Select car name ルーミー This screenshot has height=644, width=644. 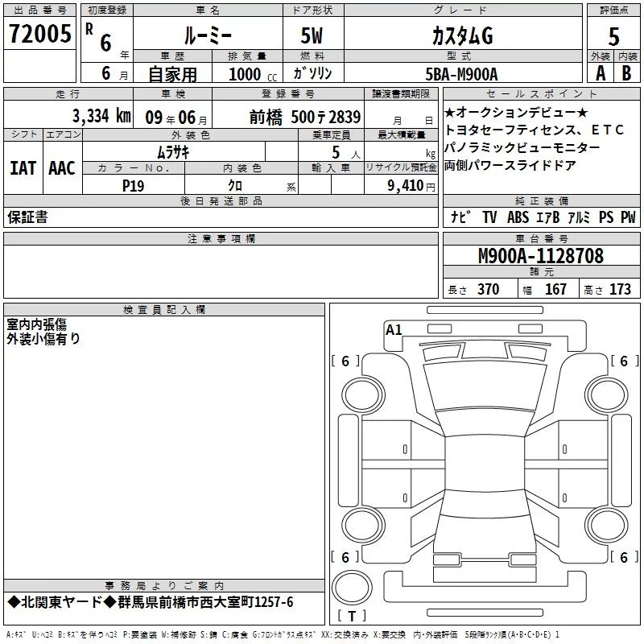tap(208, 36)
